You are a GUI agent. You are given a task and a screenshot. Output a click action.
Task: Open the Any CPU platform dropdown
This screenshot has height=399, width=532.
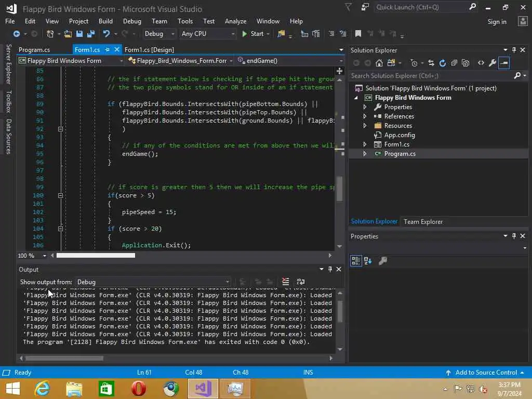(207, 34)
